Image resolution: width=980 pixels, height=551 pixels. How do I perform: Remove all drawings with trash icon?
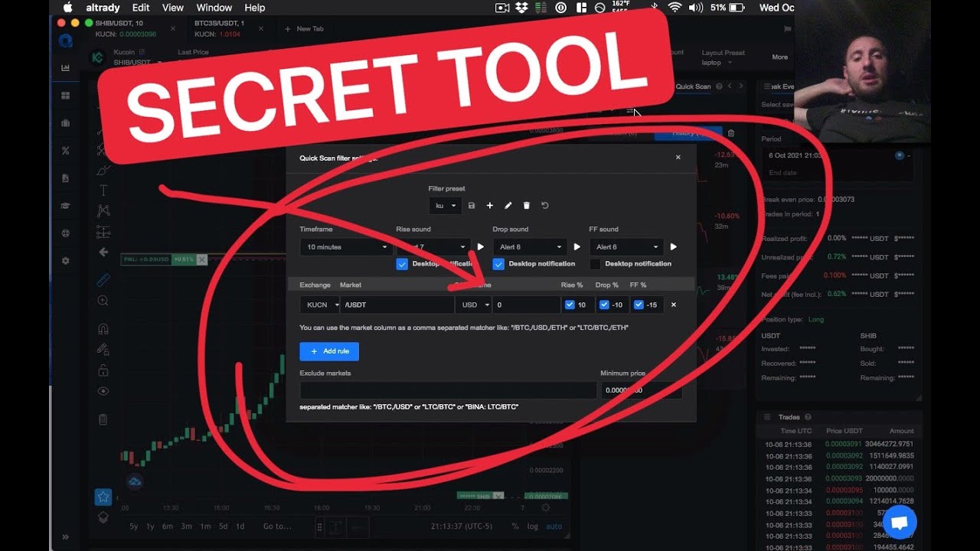[103, 419]
